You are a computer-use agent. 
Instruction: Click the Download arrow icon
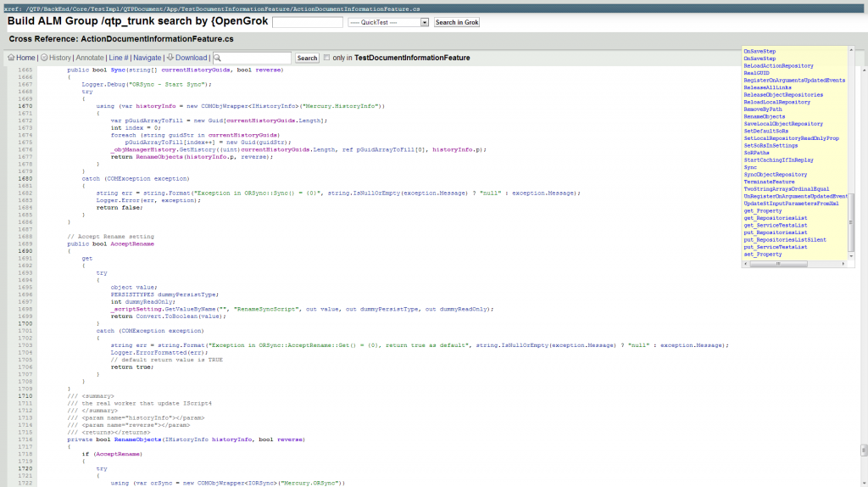click(x=170, y=57)
